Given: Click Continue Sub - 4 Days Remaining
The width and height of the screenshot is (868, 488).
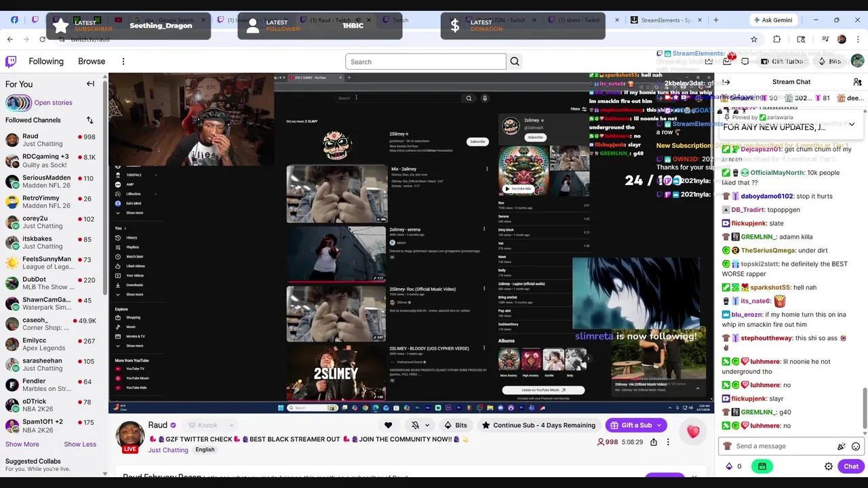Looking at the screenshot, I should click(538, 426).
